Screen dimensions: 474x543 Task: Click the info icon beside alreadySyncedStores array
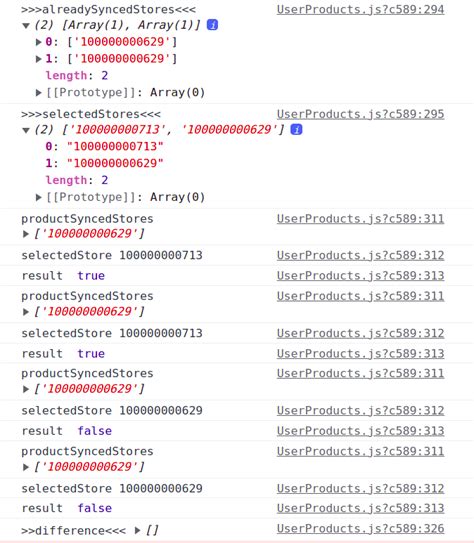click(x=212, y=25)
